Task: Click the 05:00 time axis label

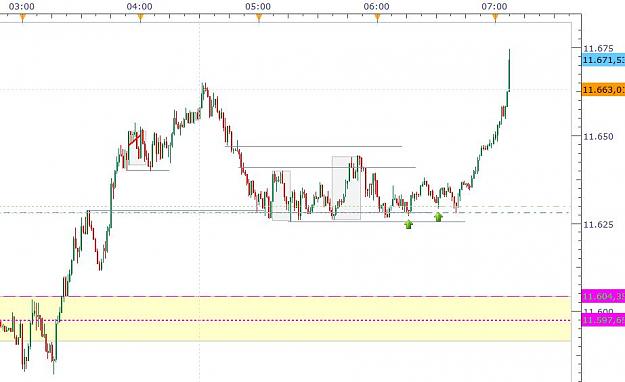Action: point(258,6)
